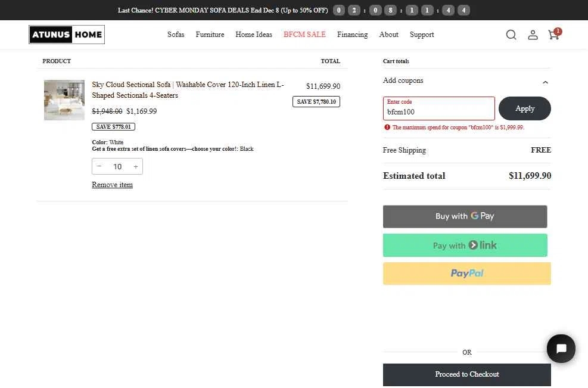Open the About menu item

[x=388, y=35]
